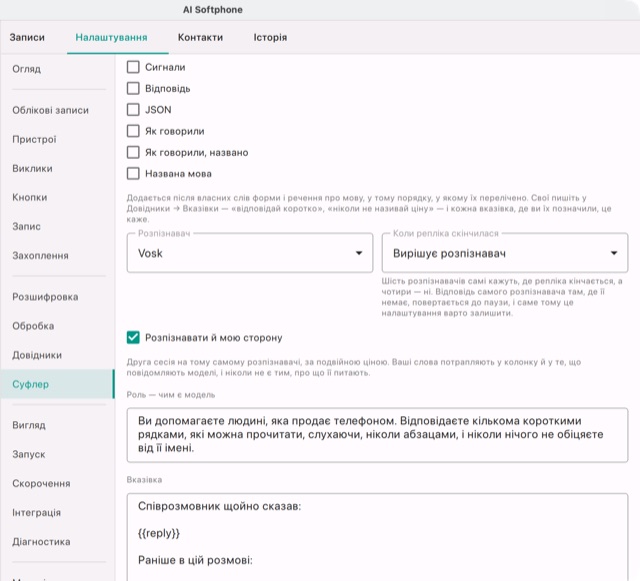Expand the Коли репліка скінчилася dropdown
Viewport: 640px width, 581px height.
coord(505,253)
